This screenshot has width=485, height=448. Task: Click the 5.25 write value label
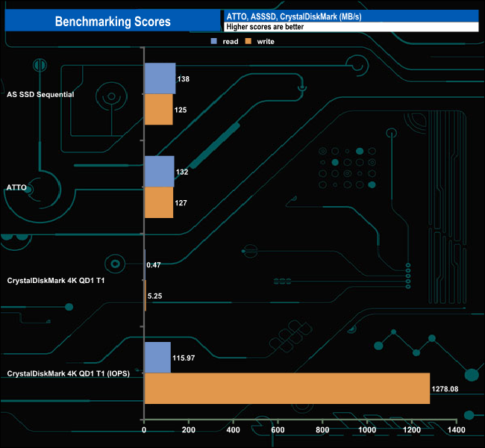156,296
